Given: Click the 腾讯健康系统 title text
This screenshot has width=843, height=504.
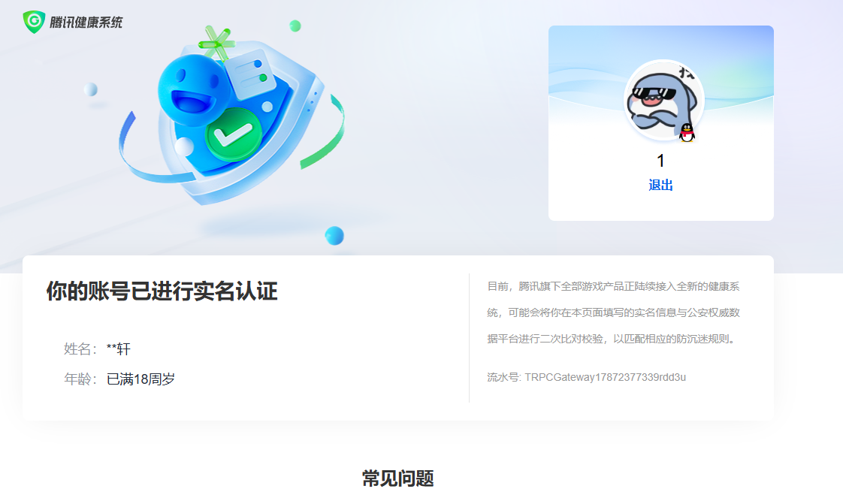Looking at the screenshot, I should 86,22.
